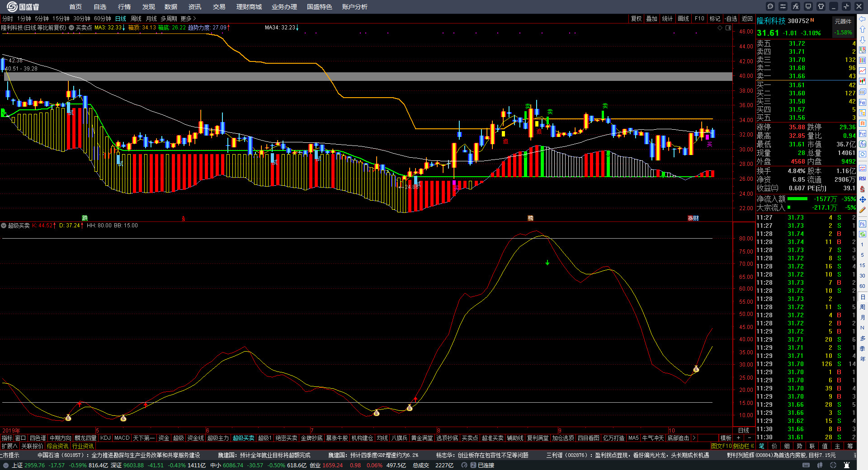Open the message chat bubble icon
868x470 pixels.
coord(770,6)
